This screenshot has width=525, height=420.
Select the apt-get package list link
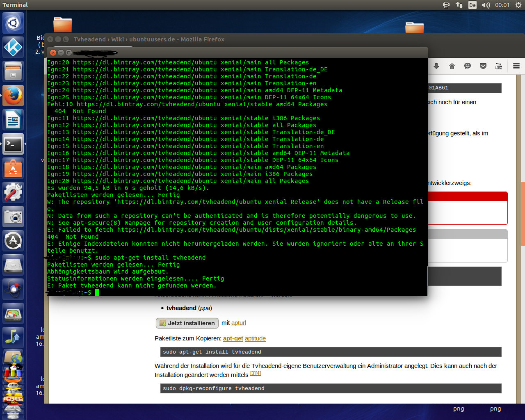pos(233,338)
